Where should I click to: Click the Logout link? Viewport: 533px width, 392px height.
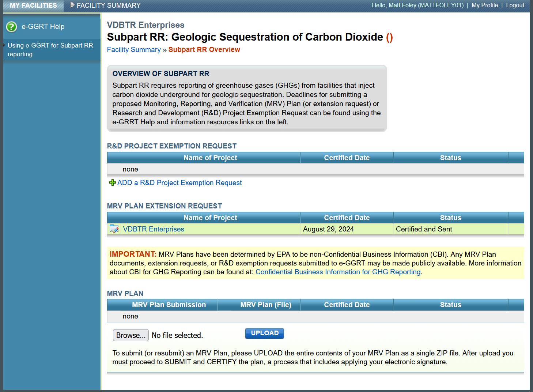click(x=515, y=5)
